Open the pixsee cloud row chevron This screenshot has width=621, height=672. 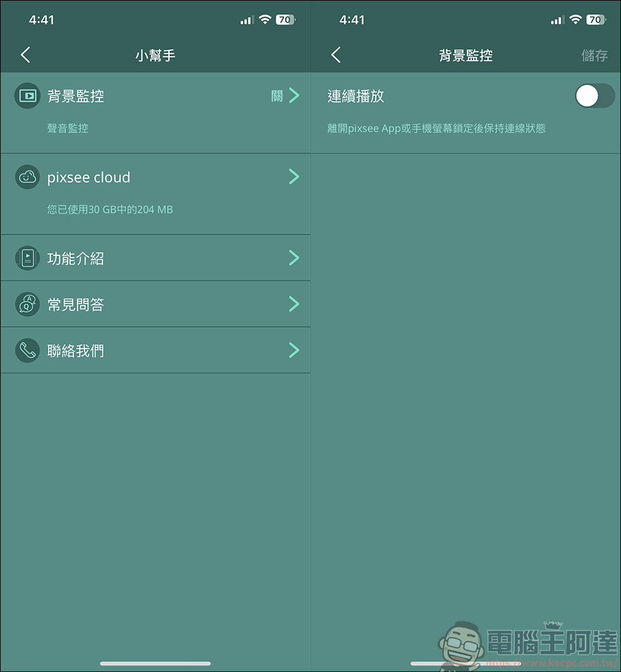click(x=294, y=176)
